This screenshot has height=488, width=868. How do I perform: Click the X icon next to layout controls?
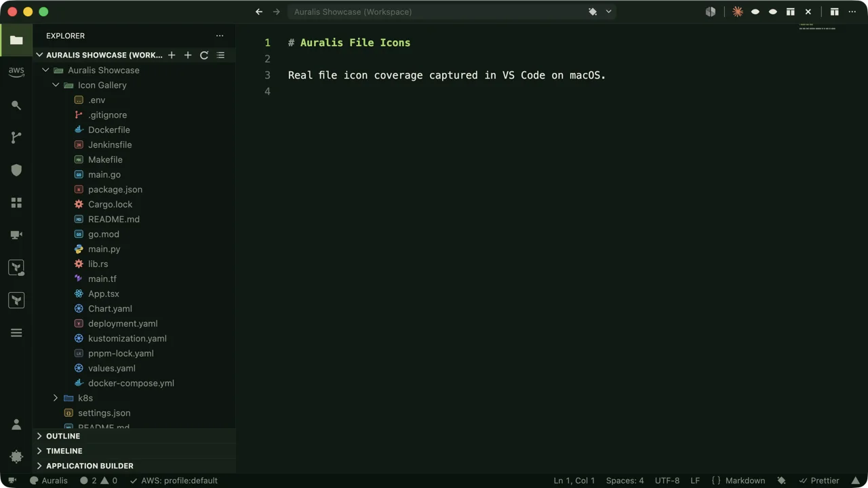pos(808,12)
